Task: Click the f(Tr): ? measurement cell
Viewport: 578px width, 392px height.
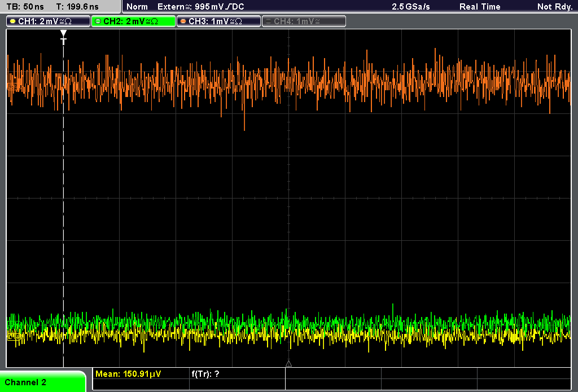Action: click(237, 373)
